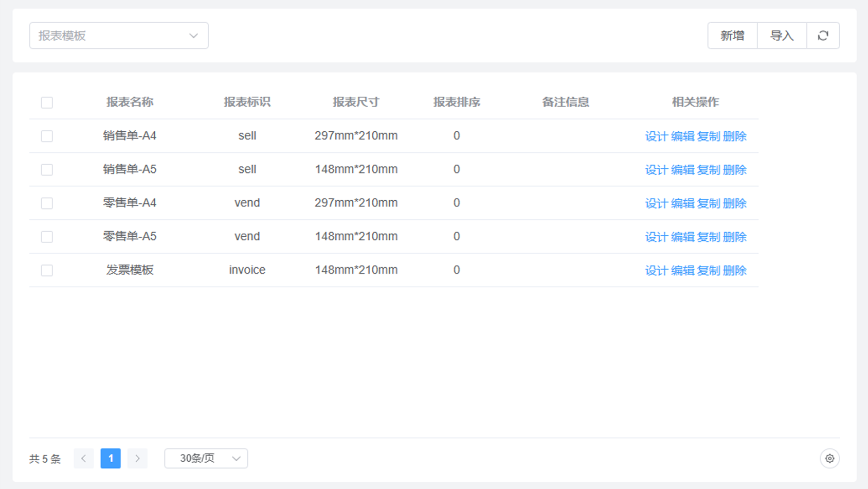Go to next page arrow
868x489 pixels.
(137, 458)
